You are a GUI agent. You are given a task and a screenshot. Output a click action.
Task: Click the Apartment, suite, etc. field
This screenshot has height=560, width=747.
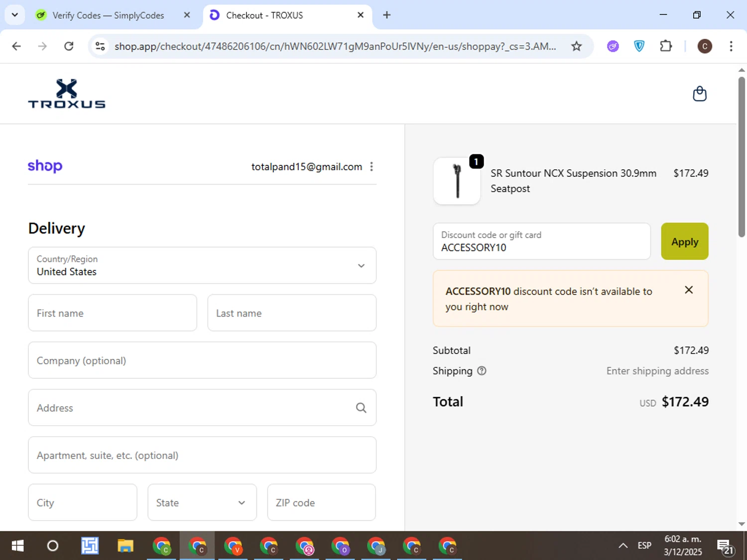(x=202, y=455)
